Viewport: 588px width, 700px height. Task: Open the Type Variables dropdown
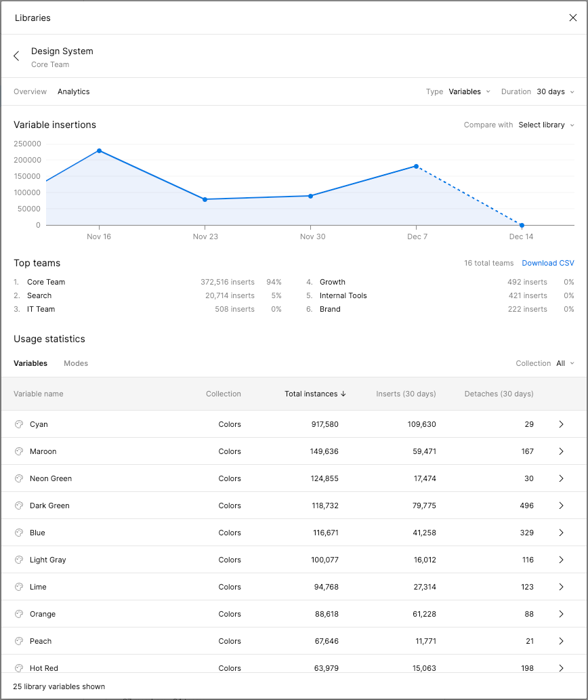[469, 91]
